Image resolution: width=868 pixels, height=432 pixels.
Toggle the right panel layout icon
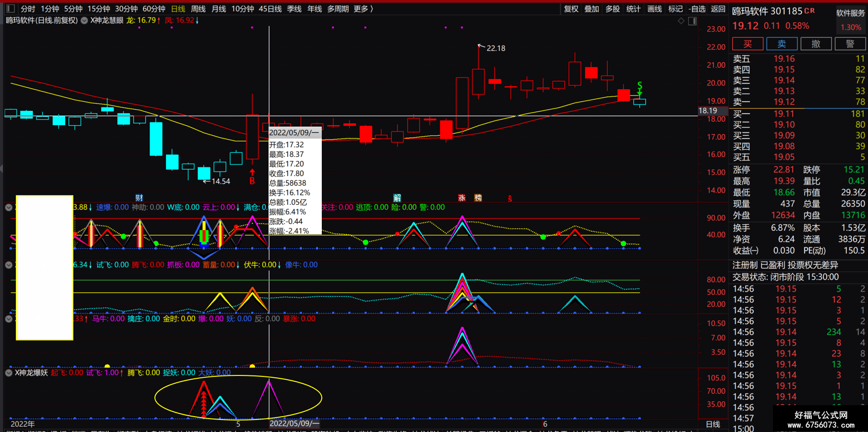[x=692, y=21]
